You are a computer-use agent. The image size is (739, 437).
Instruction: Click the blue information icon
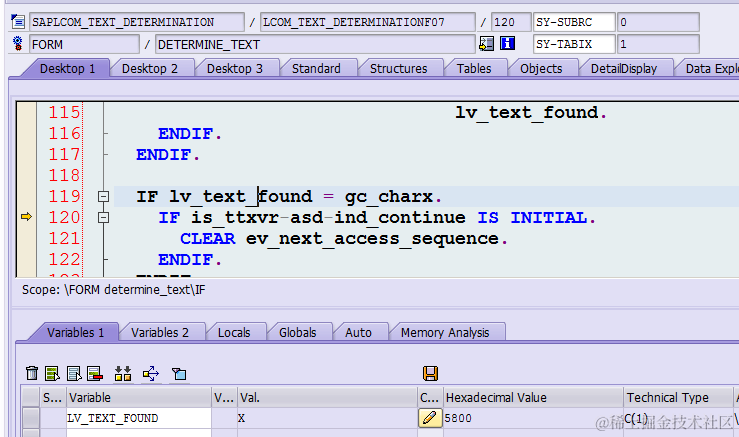(x=507, y=44)
